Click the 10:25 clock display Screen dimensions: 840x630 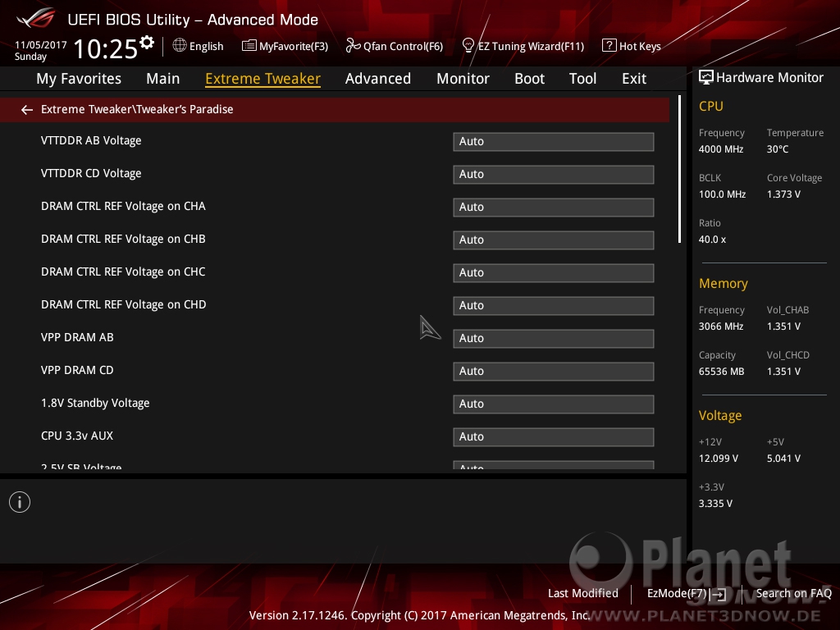coord(106,48)
